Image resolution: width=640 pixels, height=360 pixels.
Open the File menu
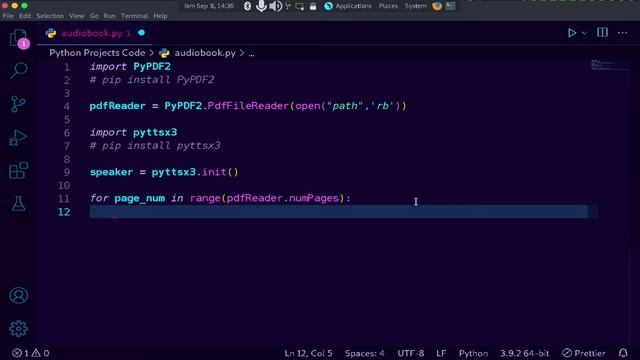coord(8,16)
